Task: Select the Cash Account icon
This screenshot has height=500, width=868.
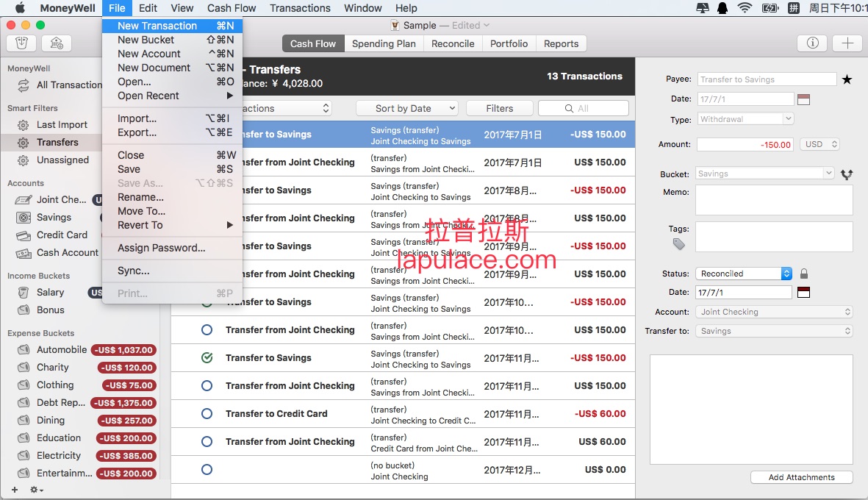Action: pos(24,253)
